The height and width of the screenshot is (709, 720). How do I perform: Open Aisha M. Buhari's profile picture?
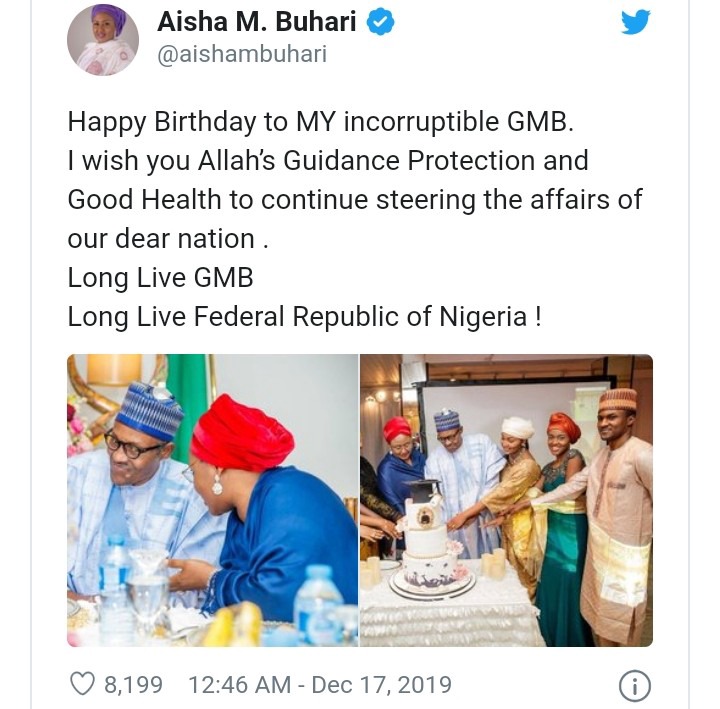pos(102,39)
